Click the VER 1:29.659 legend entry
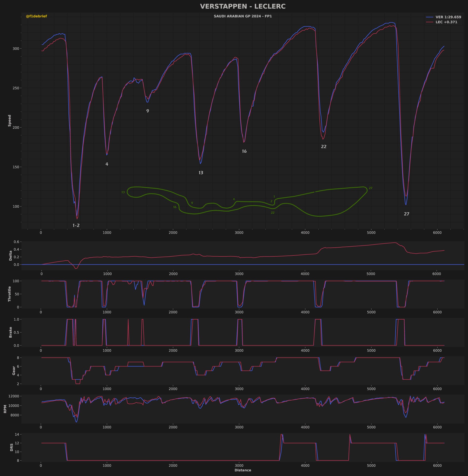 tap(448, 17)
